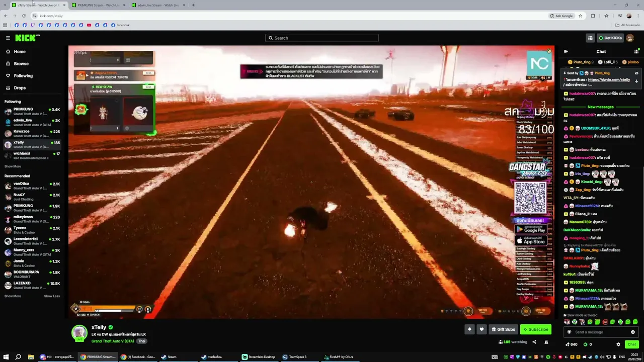
Task: Go to the Kick logo homepage
Action: coord(27,38)
